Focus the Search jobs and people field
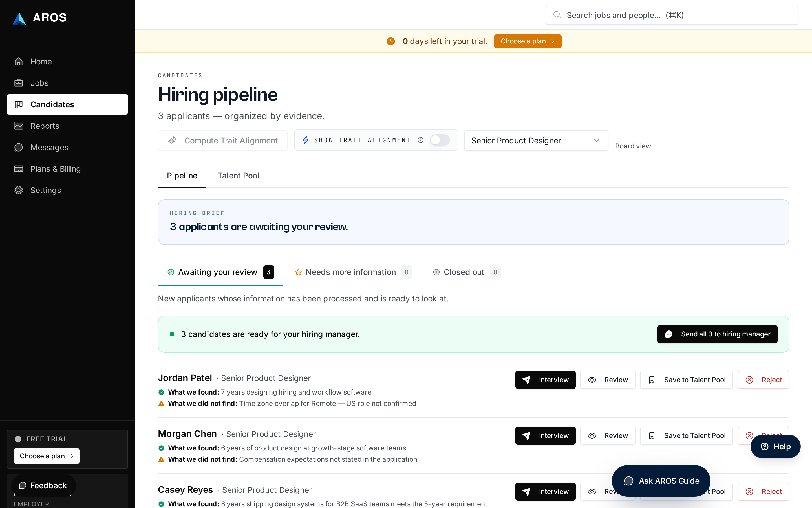Image resolution: width=812 pixels, height=508 pixels. 672,15
